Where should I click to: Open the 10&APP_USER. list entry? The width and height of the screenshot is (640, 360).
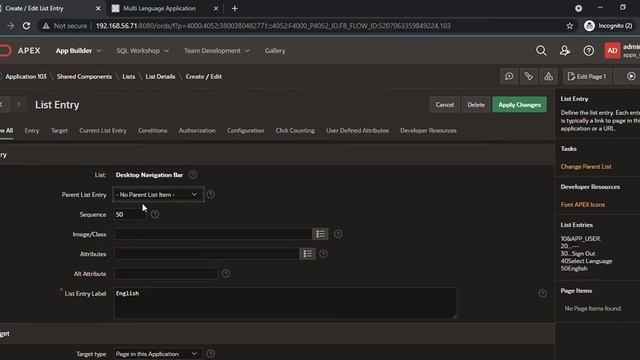(x=580, y=238)
